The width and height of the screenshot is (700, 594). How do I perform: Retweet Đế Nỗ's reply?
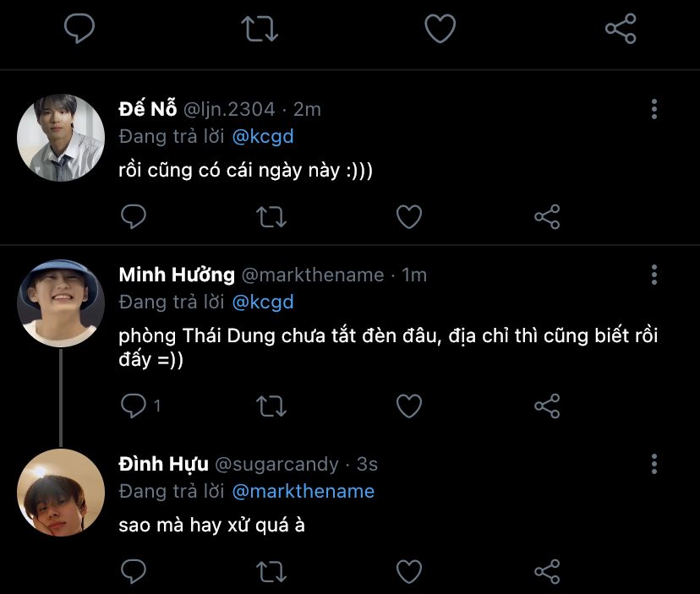coord(271,217)
